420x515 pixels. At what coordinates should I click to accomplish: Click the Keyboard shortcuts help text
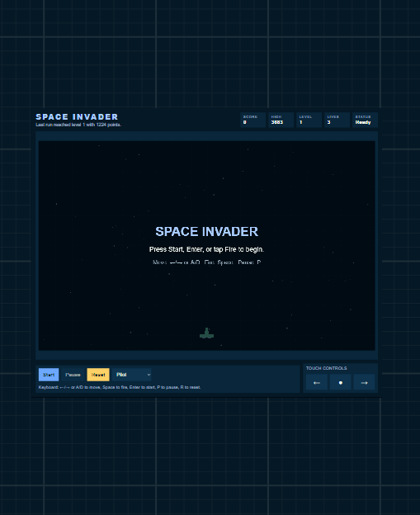point(120,387)
